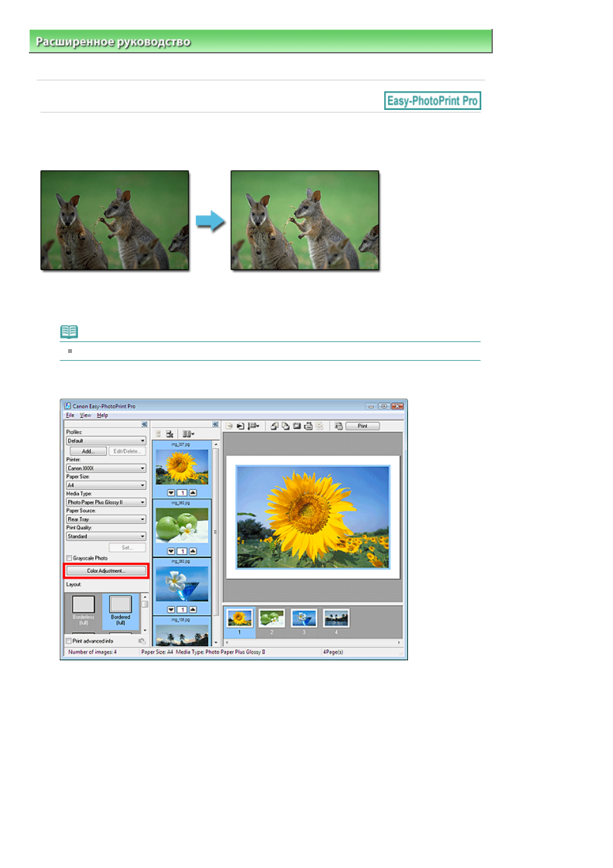Open the Color Adjustment dialog
The image size is (613, 868).
(x=106, y=571)
